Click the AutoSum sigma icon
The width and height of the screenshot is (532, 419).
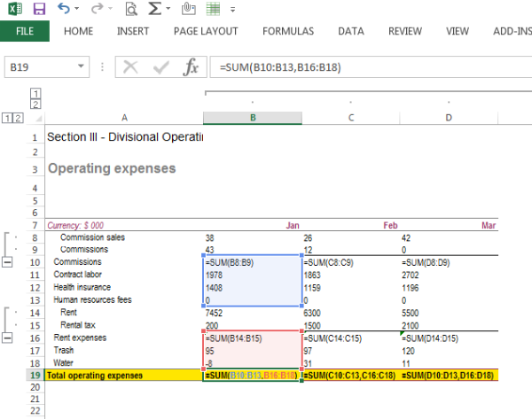coord(154,10)
